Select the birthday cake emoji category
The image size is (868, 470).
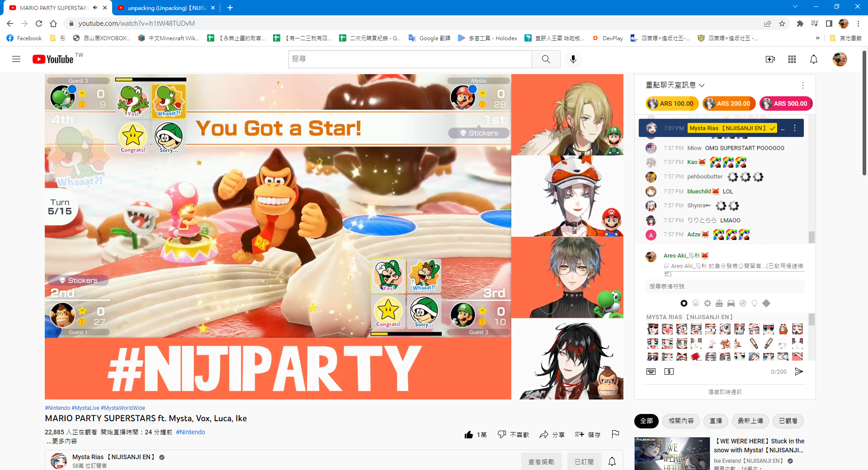coord(719,303)
